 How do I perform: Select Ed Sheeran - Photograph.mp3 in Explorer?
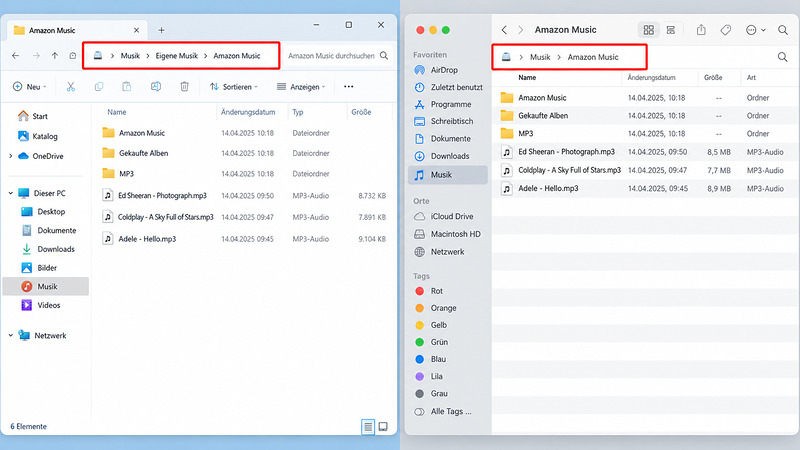162,195
